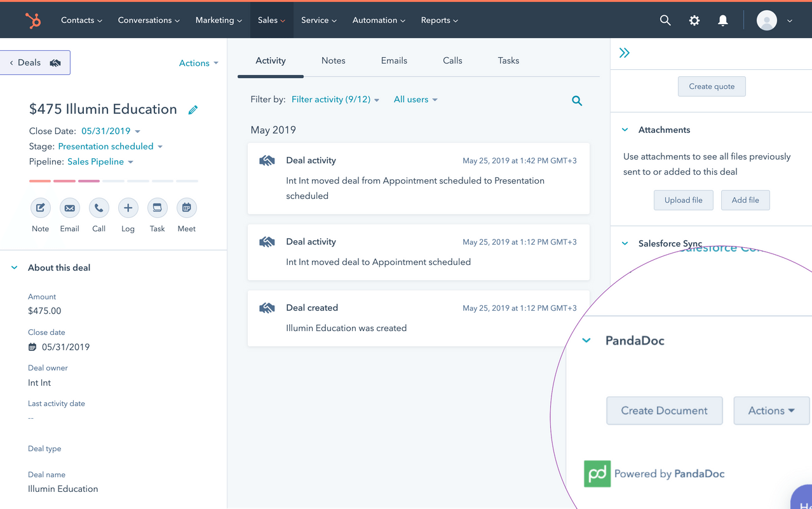The width and height of the screenshot is (812, 509).
Task: Click handshake icon on Appointment scheduled activity
Action: click(267, 242)
